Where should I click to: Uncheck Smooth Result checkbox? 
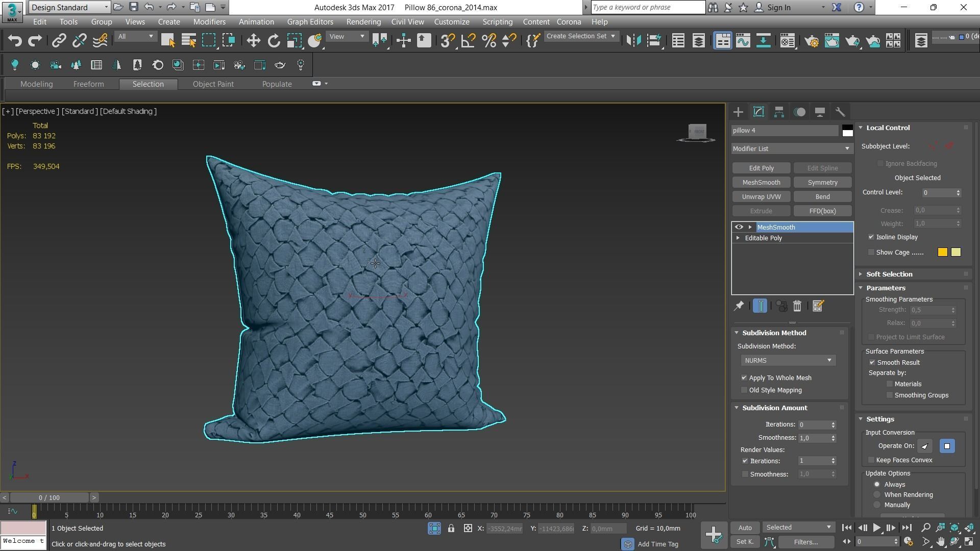pos(872,363)
